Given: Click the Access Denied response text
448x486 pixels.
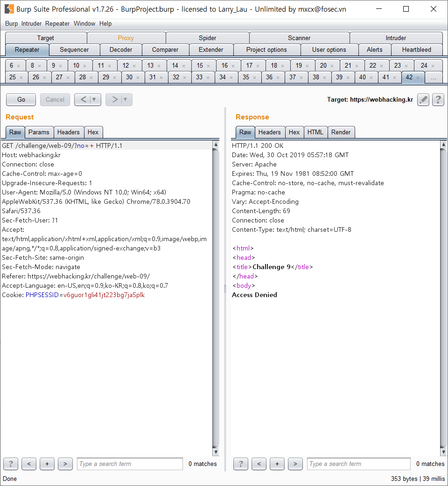Looking at the screenshot, I should pos(254,295).
